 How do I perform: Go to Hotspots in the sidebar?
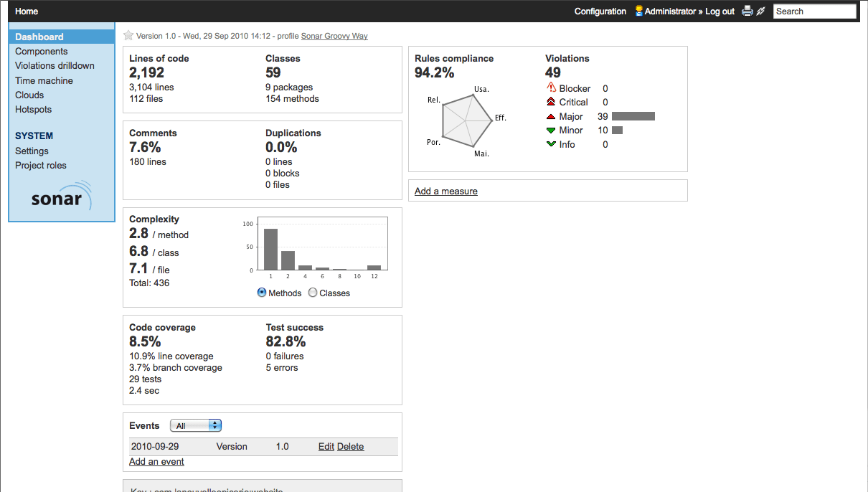point(33,109)
